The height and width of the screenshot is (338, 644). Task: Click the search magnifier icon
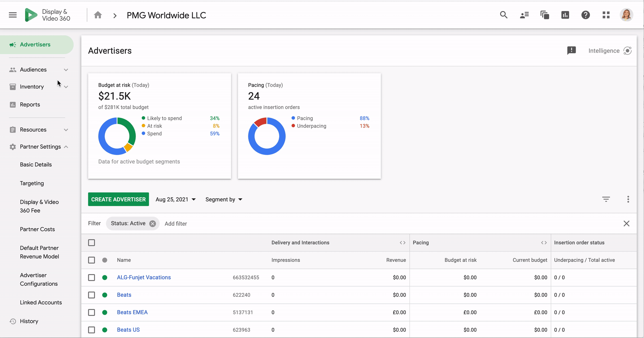tap(504, 15)
